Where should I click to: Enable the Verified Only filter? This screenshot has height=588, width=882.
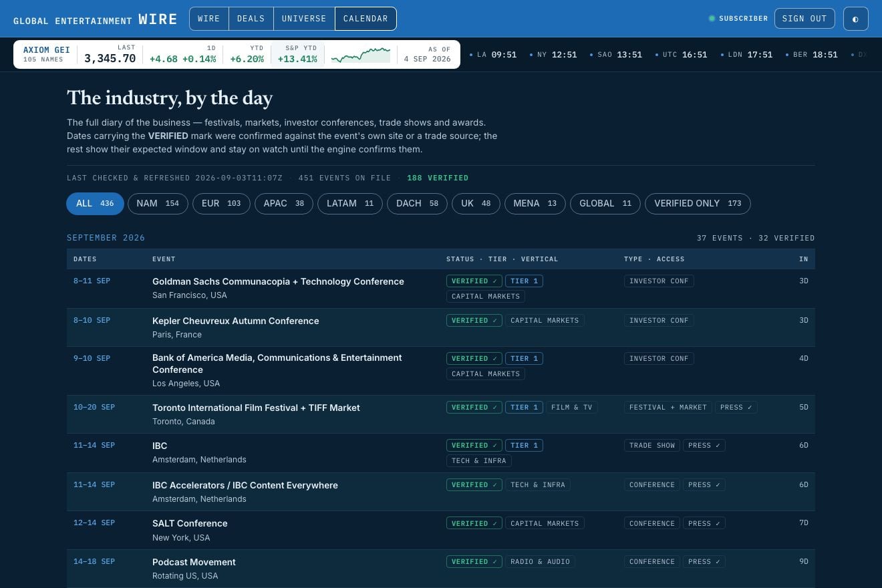tap(698, 204)
